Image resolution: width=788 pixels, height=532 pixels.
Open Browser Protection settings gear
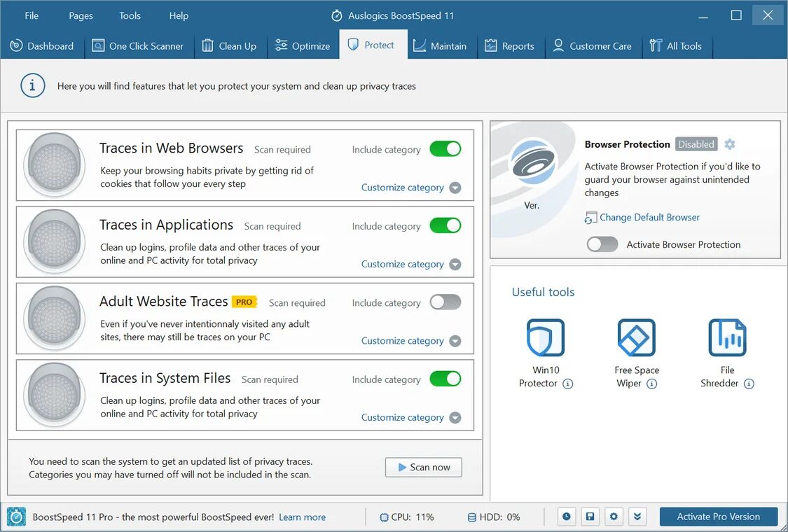730,144
